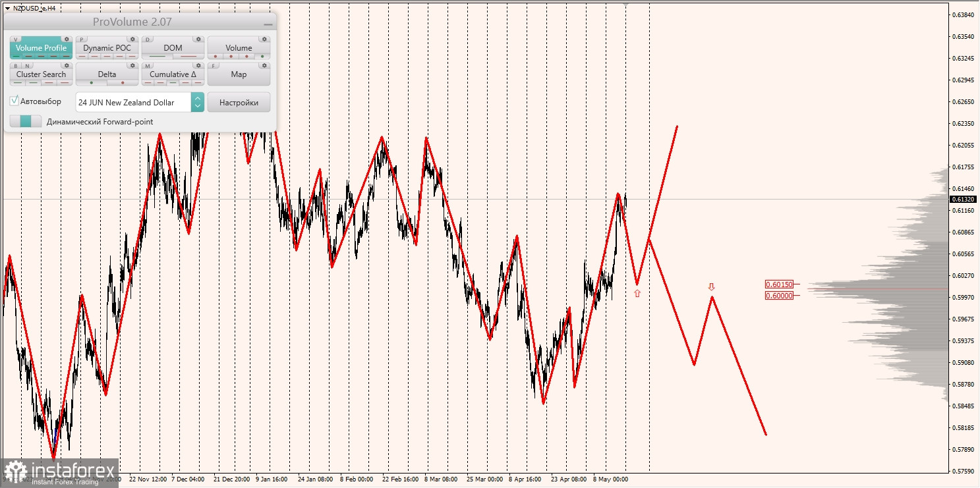980x488 pixels.
Task: Click the M hotkey tab on Cumulative Δ
Action: pyautogui.click(x=148, y=65)
